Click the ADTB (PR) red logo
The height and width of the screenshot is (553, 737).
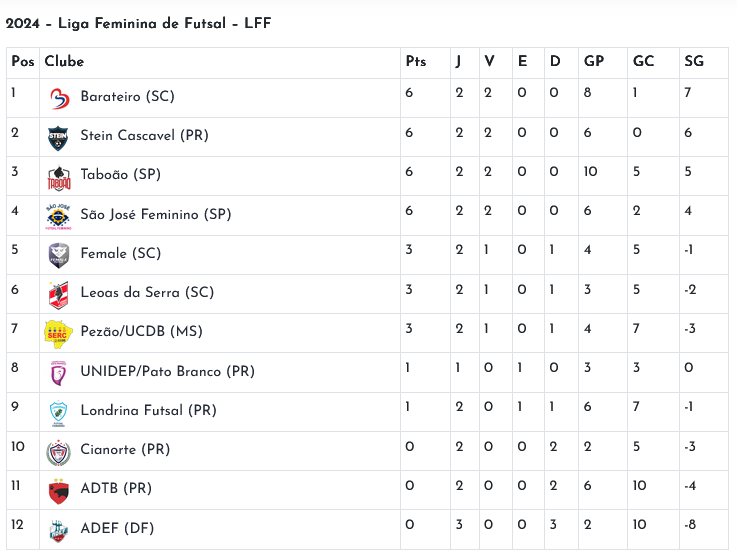[x=59, y=490]
